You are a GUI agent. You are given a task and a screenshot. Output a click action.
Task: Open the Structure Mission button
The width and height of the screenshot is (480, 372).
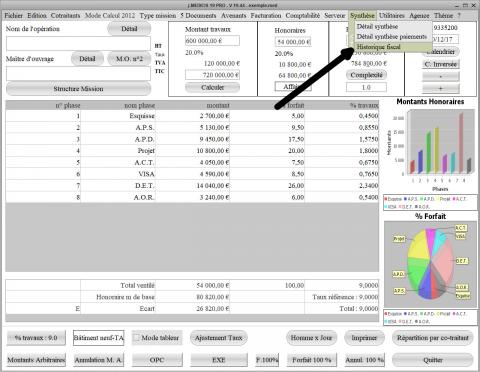pyautogui.click(x=78, y=89)
